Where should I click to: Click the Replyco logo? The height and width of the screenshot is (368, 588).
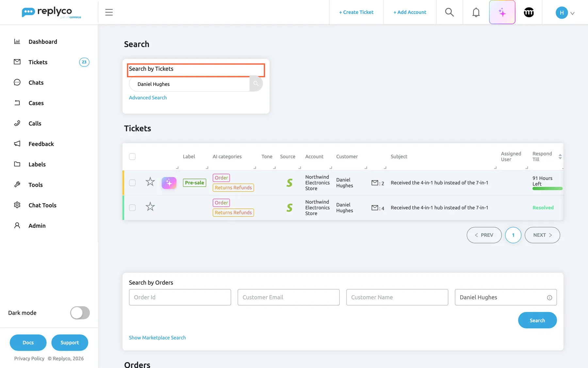coord(51,12)
